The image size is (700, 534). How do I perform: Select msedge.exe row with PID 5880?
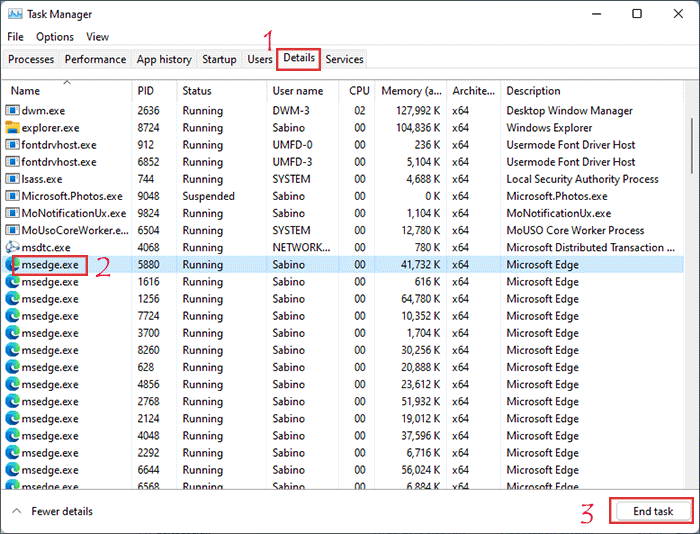[343, 264]
